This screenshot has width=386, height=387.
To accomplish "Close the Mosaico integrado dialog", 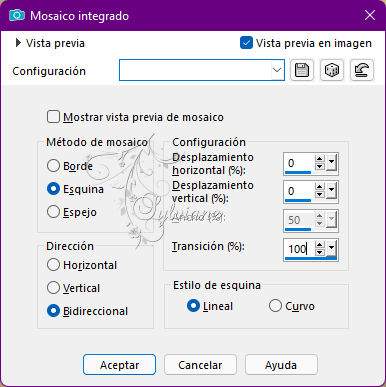I will point(370,15).
